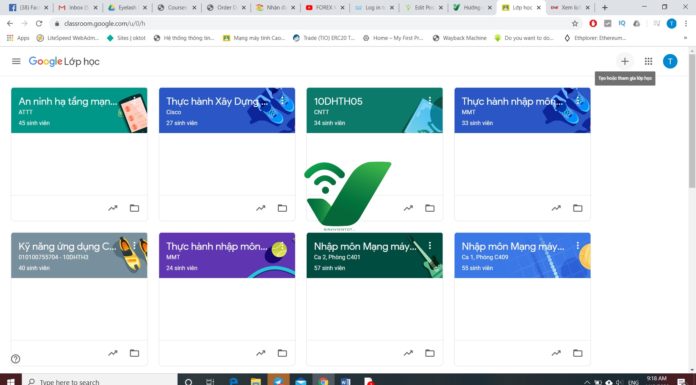696x385 pixels.
Task: Switch to the Gmail Inbox tab
Action: 78,8
